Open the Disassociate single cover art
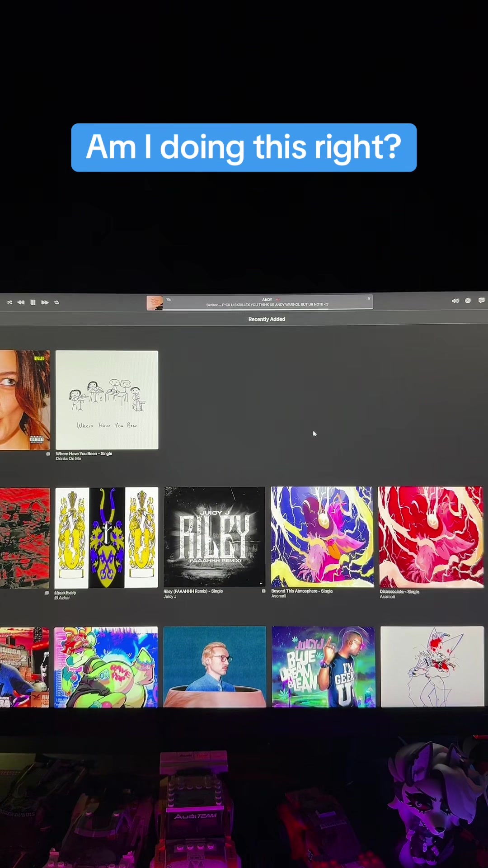This screenshot has width=488, height=868. pyautogui.click(x=431, y=537)
